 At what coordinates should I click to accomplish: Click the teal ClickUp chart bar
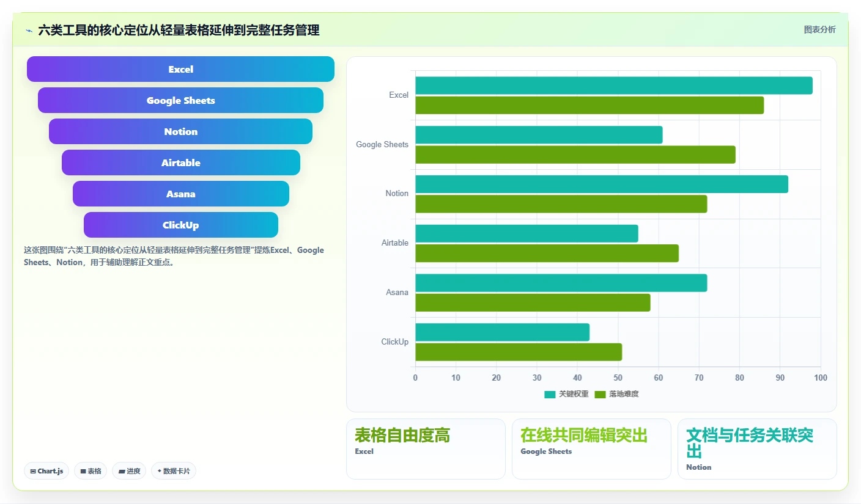click(x=503, y=332)
